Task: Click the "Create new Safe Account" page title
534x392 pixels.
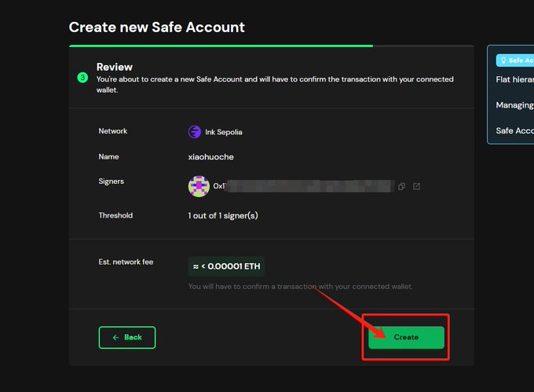Action: (x=157, y=27)
